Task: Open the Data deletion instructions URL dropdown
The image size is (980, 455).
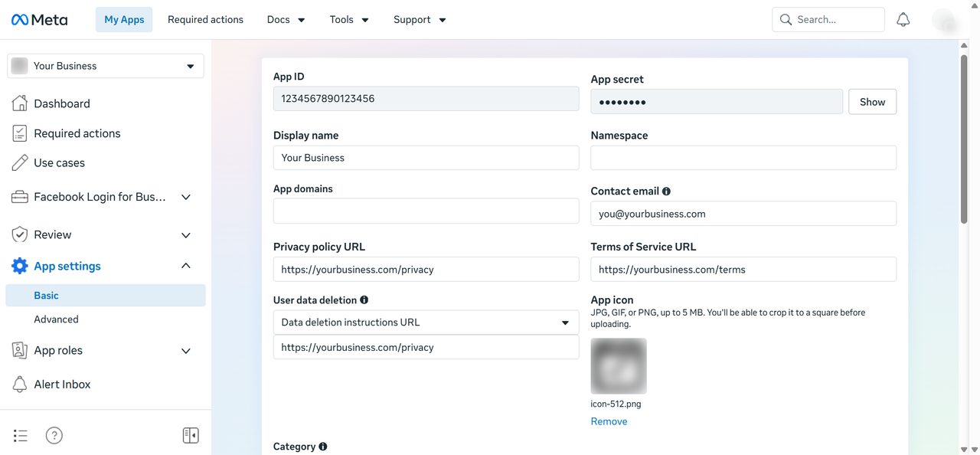Action: [x=426, y=322]
